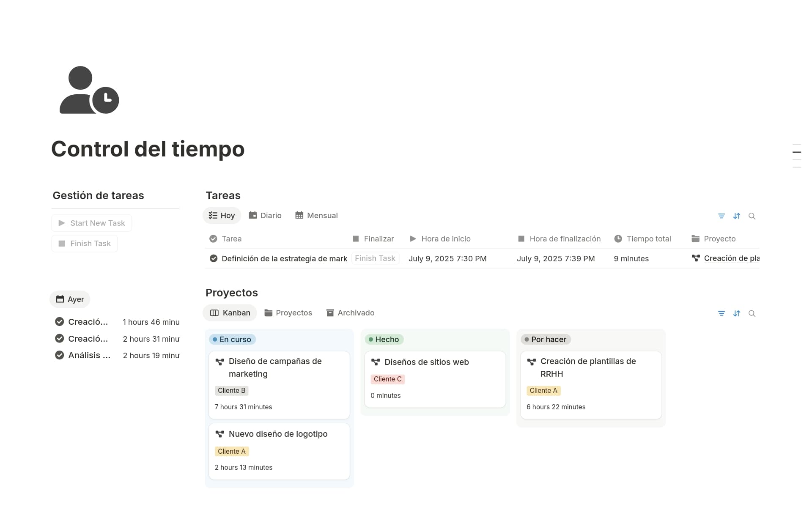Click the person-clock page icon
The image size is (812, 507).
point(89,90)
